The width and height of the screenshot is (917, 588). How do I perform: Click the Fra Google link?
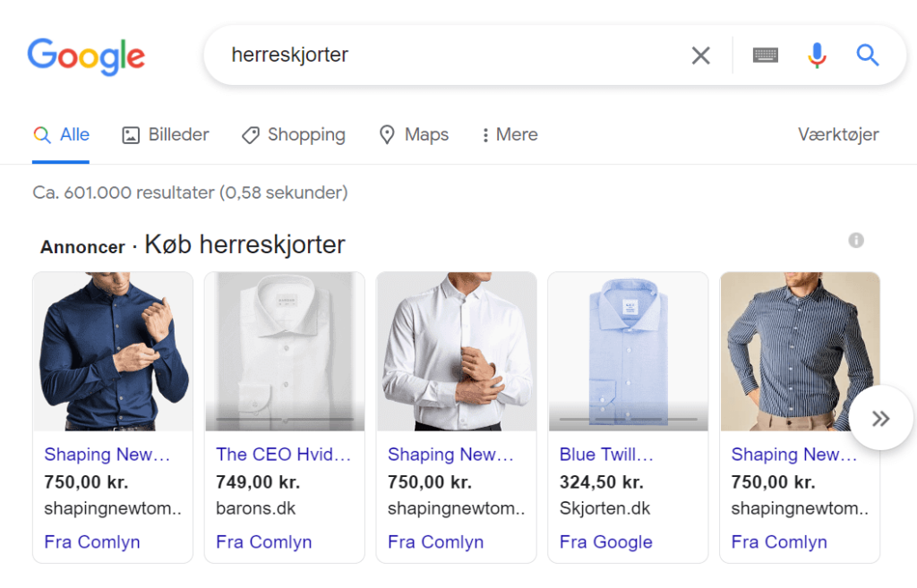[606, 541]
